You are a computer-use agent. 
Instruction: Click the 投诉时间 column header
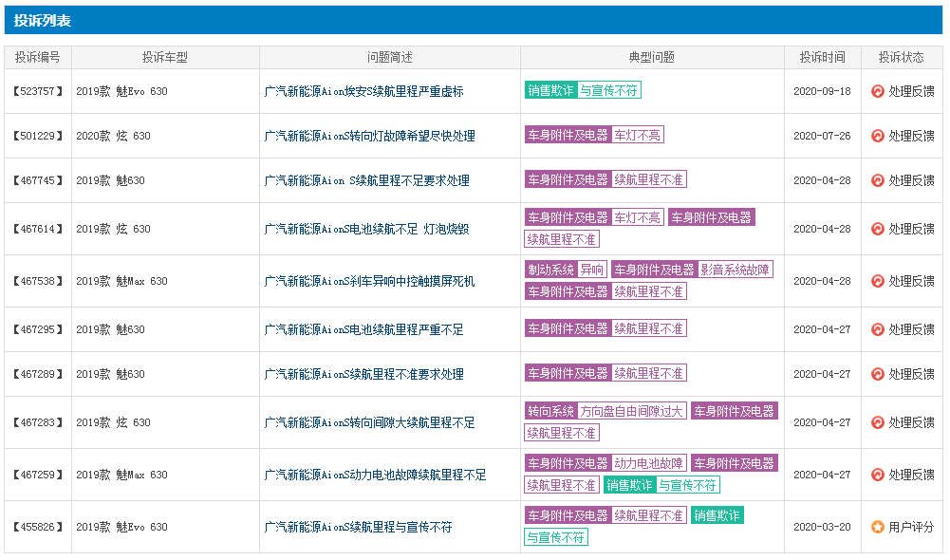coord(822,58)
